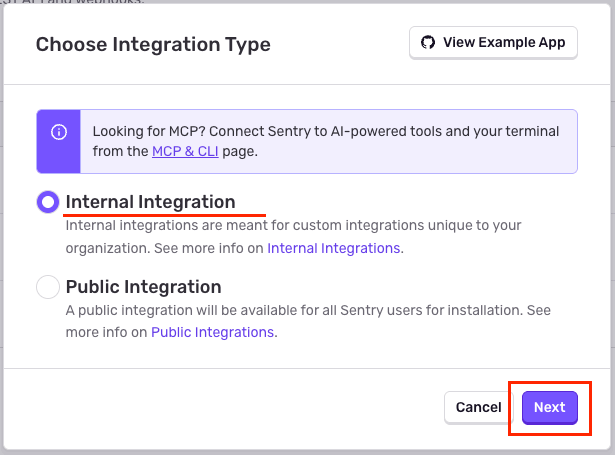Click the Choose Integration Type heading
This screenshot has height=455, width=615.
[x=153, y=44]
